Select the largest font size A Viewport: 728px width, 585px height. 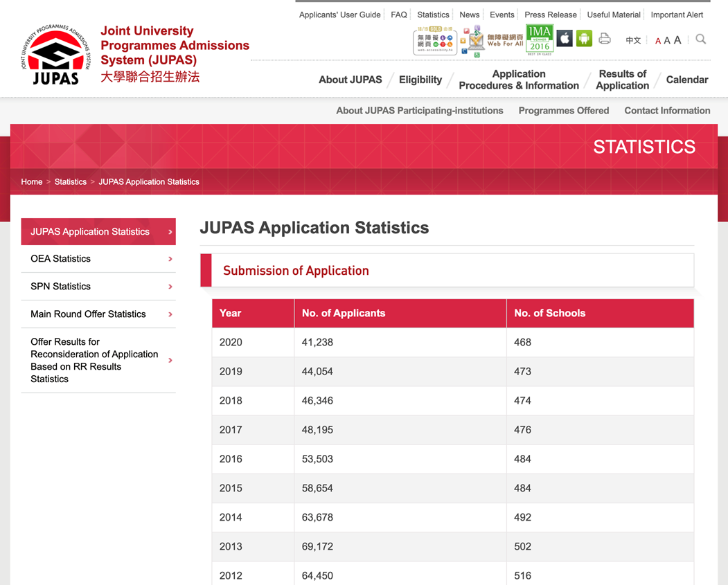coord(677,40)
